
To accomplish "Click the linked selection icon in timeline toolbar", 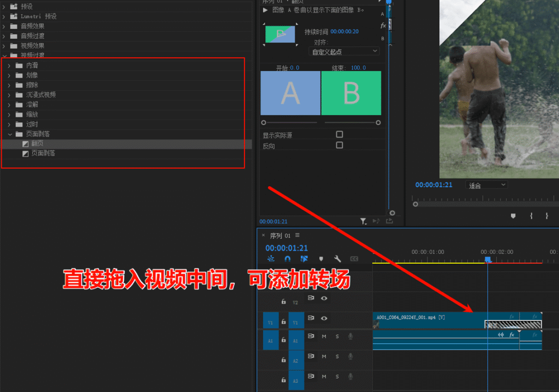I will coord(305,258).
